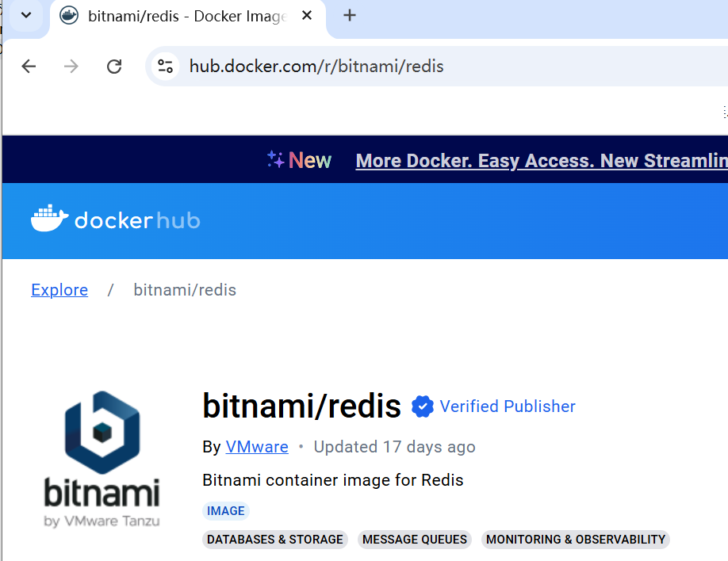
Task: Go to Docker Hub home via logo
Action: (x=116, y=219)
